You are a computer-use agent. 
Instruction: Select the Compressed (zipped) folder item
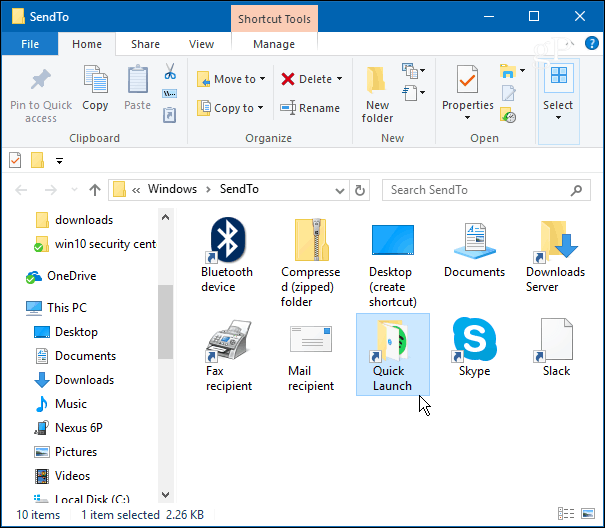point(311,262)
